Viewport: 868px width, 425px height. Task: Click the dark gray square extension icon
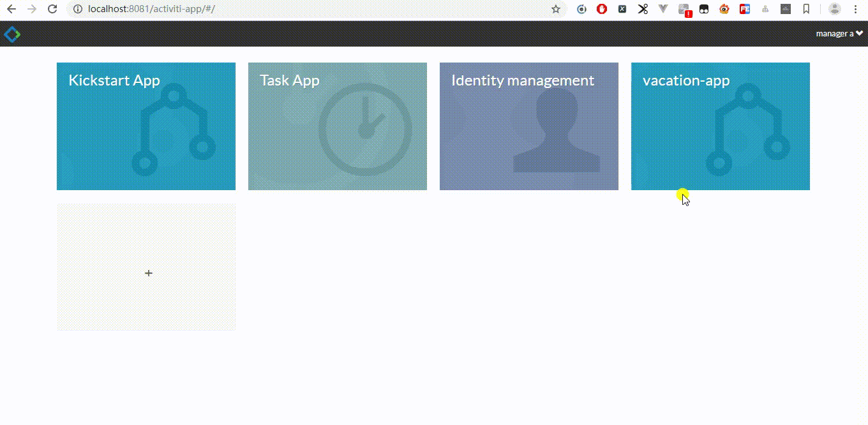(786, 9)
